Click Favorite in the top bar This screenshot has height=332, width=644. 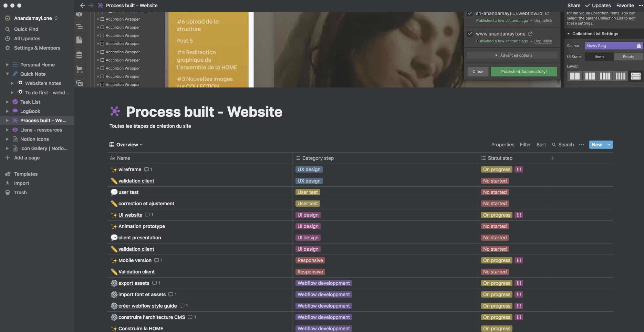pyautogui.click(x=625, y=6)
